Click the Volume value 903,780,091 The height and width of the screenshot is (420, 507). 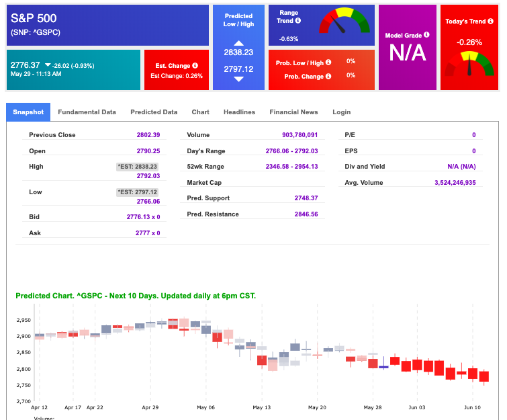point(299,134)
